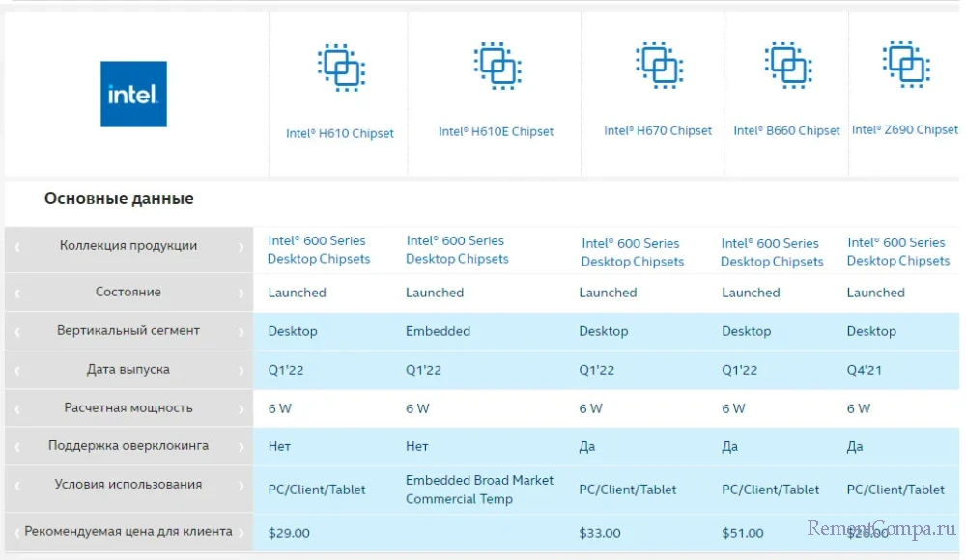Open the Intel Z690 Chipset link
Viewport: 966px width, 560px height.
[x=905, y=130]
